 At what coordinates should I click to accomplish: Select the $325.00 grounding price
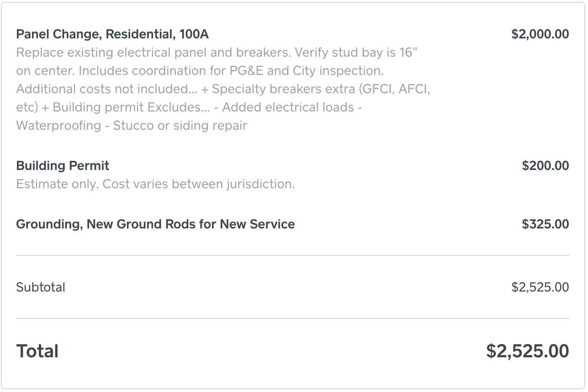coord(546,224)
